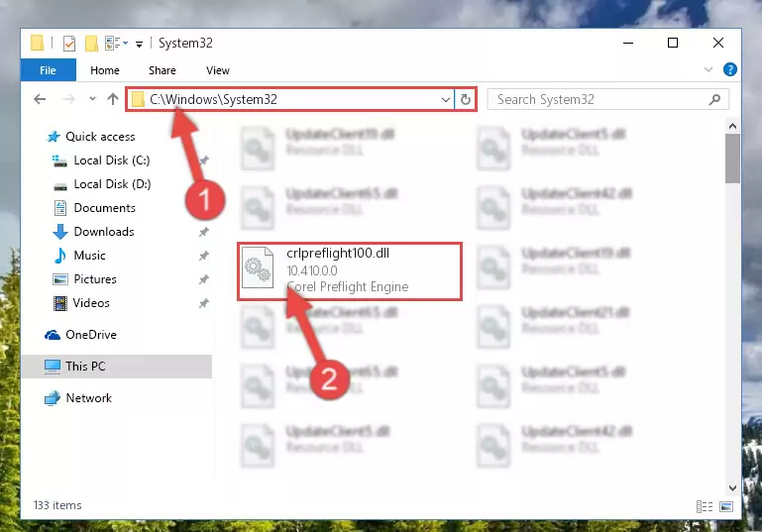Click the New folder icon in title bar
Viewport: 762px width, 532px height.
tap(91, 44)
